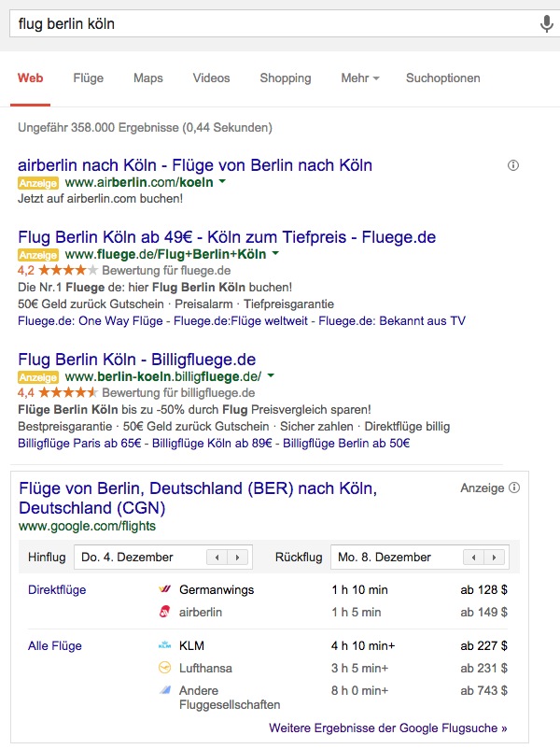Click other airlines price ab 743 $
Viewport: 560px width, 749px height.
pyautogui.click(x=483, y=690)
